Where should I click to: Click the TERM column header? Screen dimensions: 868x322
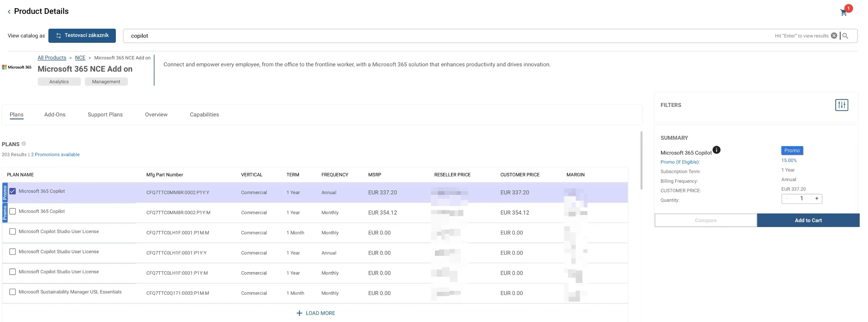click(x=293, y=174)
